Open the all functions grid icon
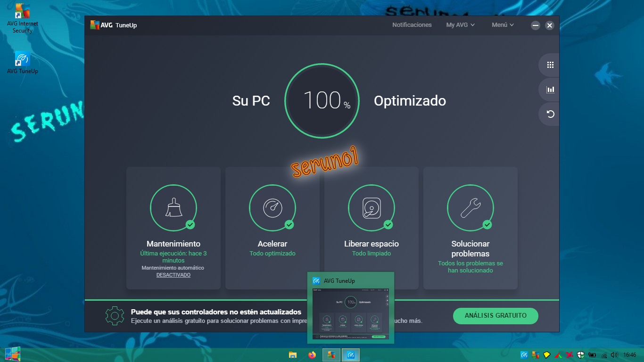The width and height of the screenshot is (644, 362). 550,65
